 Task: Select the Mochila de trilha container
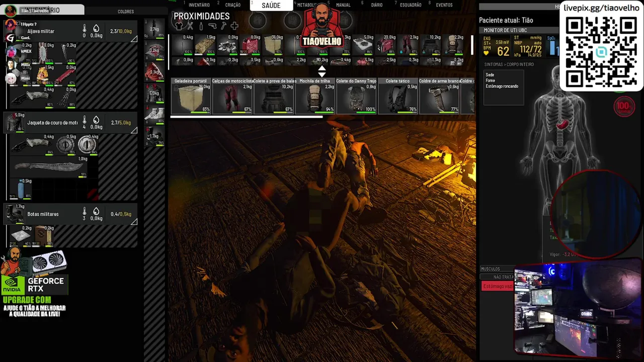click(315, 96)
